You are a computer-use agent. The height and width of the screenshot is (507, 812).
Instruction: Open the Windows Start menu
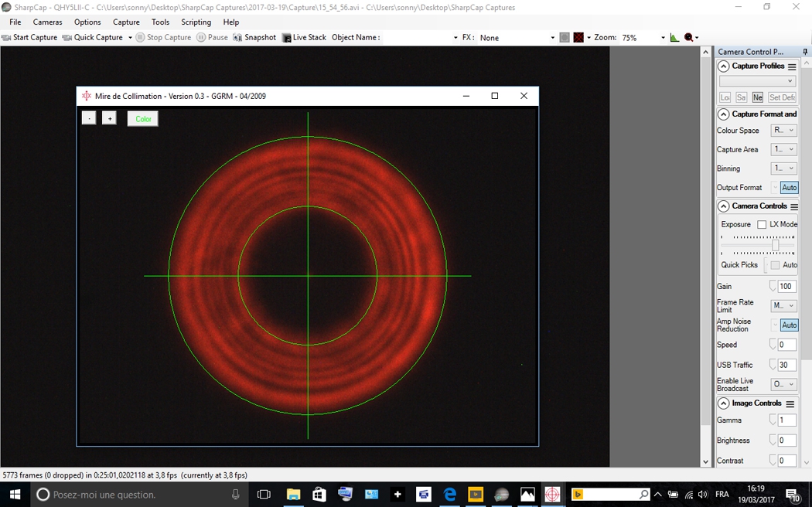click(x=15, y=495)
